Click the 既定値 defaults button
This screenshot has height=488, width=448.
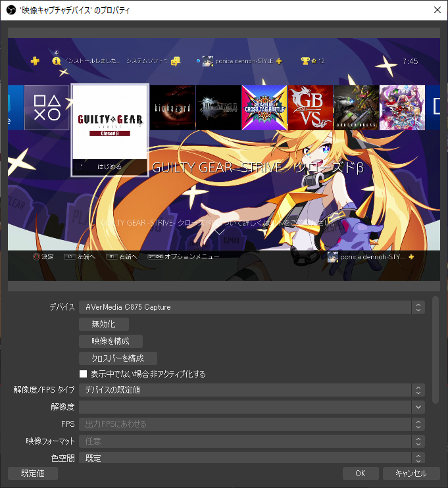point(33,474)
